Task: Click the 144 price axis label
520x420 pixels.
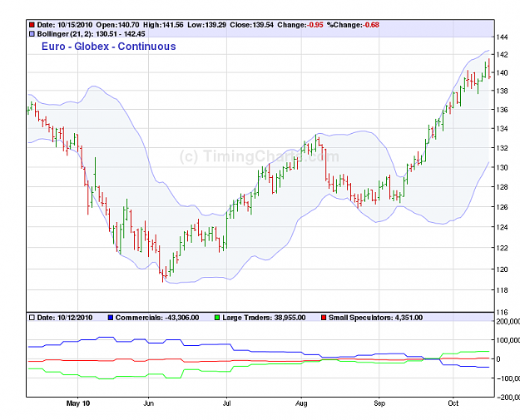Action: 502,37
